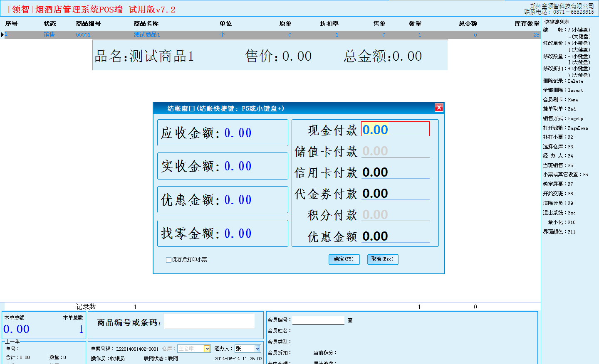The image size is (599, 364).
Task: Click the 商品编号 column header
Action: pos(88,24)
